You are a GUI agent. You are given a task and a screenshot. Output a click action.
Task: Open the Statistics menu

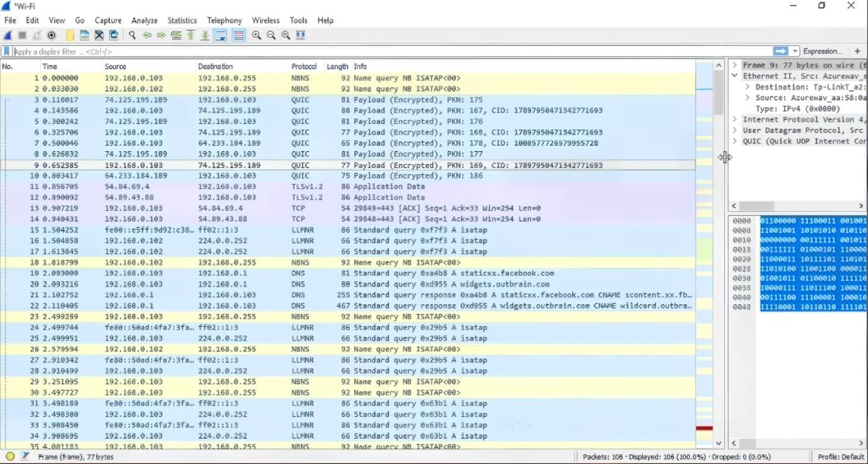click(182, 20)
